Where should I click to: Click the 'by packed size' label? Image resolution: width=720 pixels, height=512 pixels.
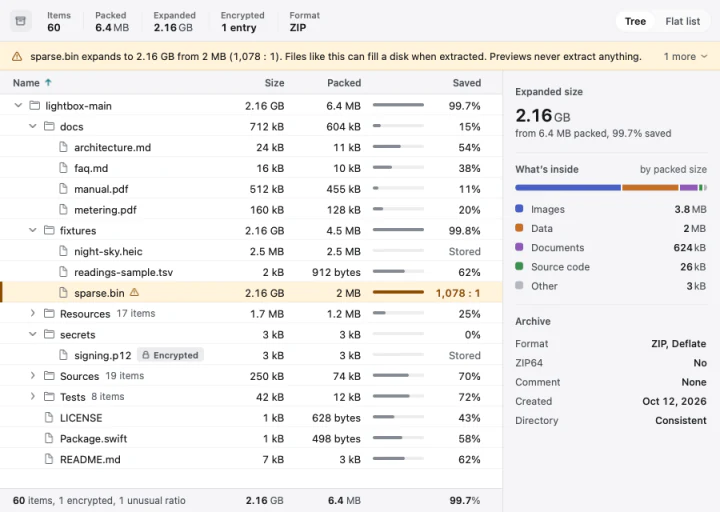pos(673,169)
